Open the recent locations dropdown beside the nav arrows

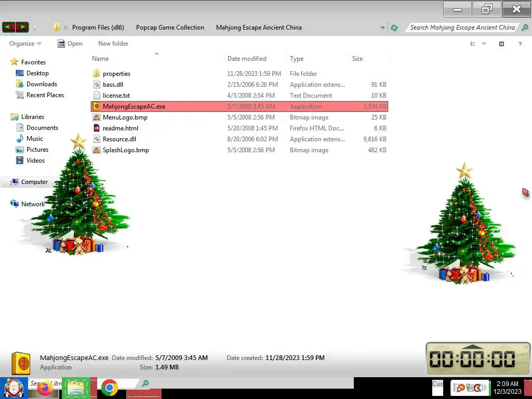34,28
